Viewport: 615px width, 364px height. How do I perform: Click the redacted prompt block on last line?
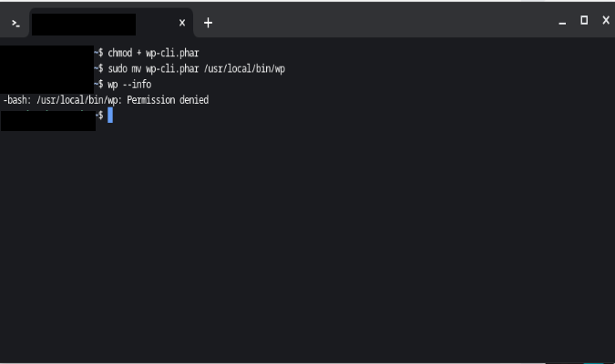pyautogui.click(x=48, y=121)
